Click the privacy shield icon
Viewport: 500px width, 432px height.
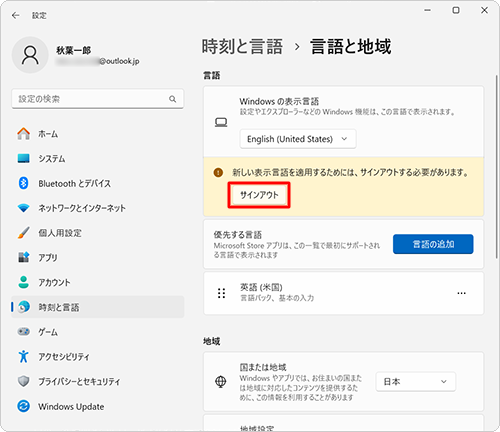coord(23,381)
